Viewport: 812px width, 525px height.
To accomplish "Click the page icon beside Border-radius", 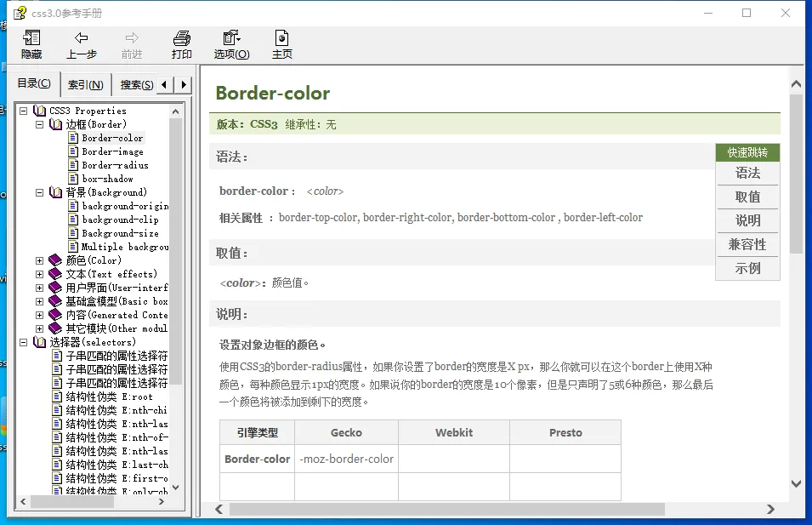I will [x=73, y=165].
